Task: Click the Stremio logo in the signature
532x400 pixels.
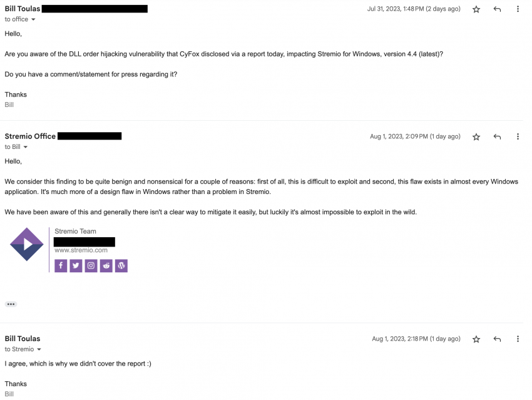Action: [x=26, y=245]
